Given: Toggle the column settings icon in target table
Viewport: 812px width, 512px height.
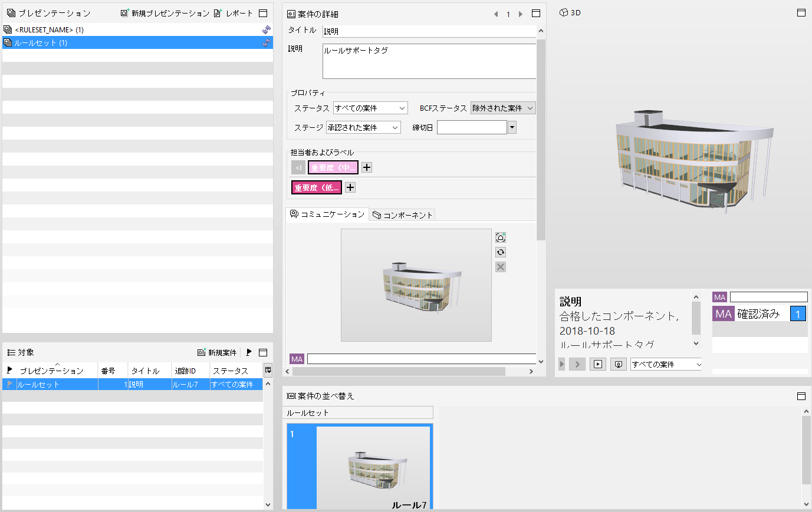Looking at the screenshot, I should point(268,370).
